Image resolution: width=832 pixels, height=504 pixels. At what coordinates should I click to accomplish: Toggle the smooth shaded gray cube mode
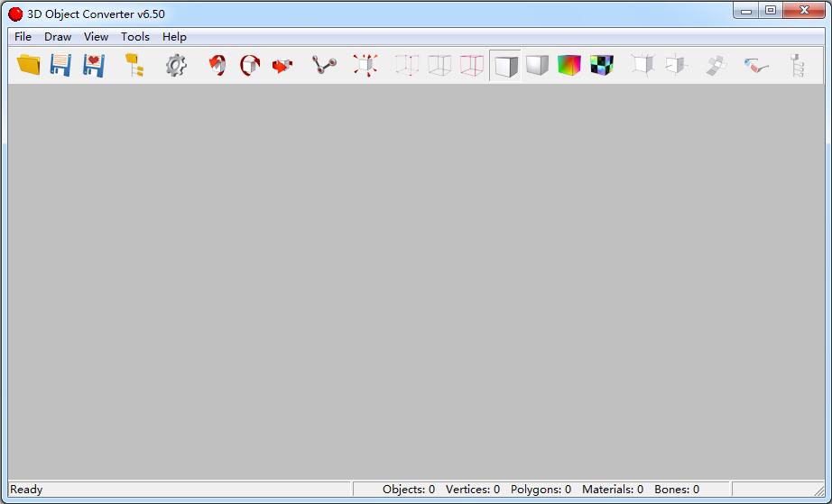tap(538, 65)
